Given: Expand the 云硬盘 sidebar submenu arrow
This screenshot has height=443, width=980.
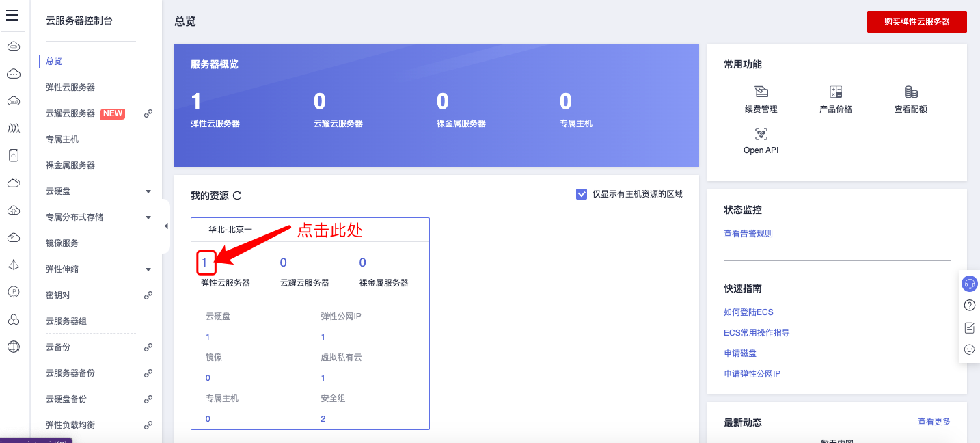Looking at the screenshot, I should click(148, 191).
